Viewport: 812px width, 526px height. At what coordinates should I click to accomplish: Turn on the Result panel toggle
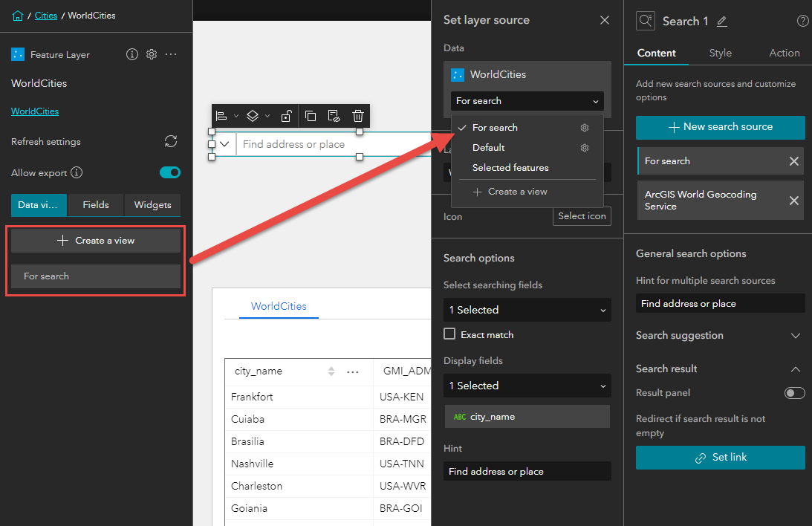795,393
